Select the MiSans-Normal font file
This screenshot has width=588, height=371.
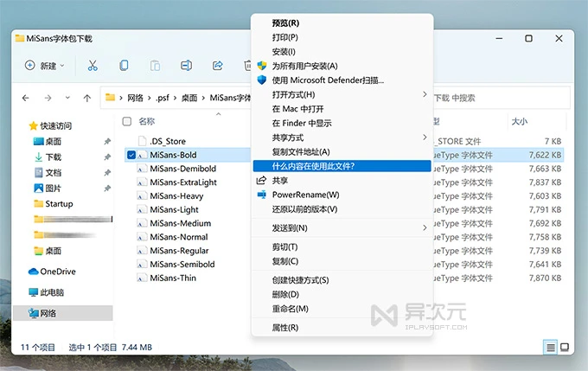(179, 237)
